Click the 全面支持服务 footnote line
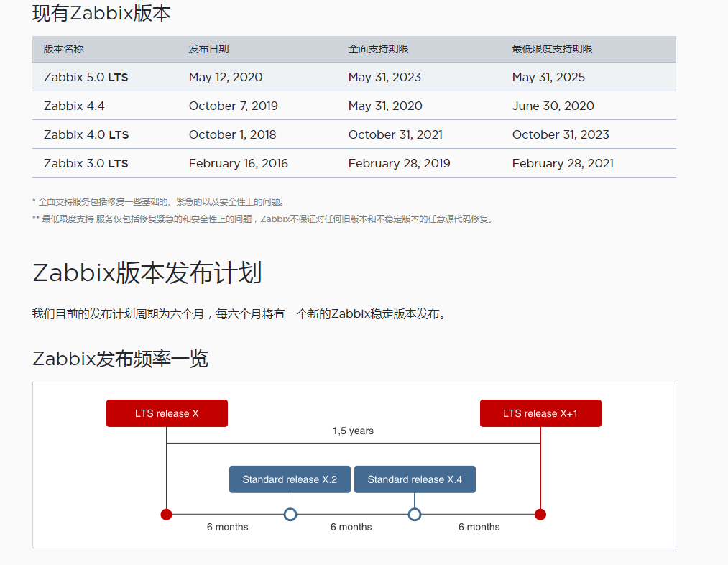Viewport: 728px width, 565px height. (x=158, y=201)
